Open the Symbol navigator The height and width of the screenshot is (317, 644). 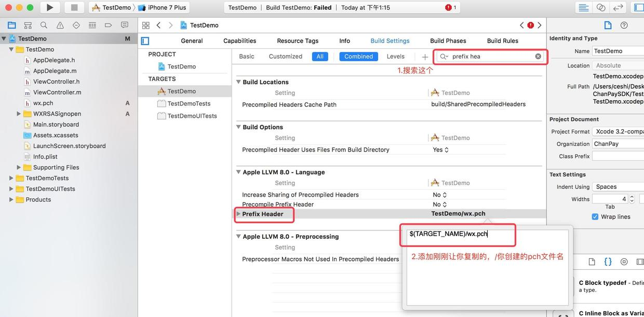click(28, 25)
